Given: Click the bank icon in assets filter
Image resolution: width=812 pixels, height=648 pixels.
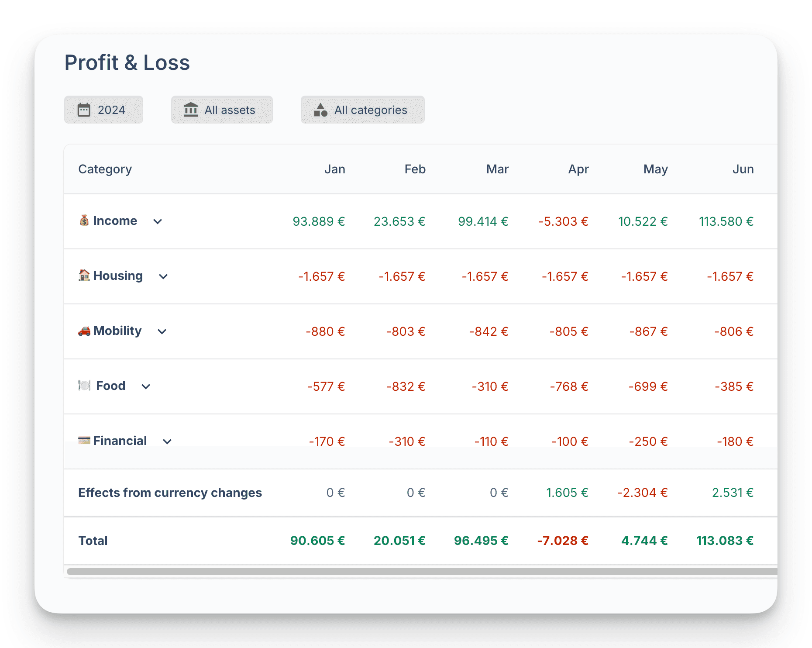Looking at the screenshot, I should (191, 110).
